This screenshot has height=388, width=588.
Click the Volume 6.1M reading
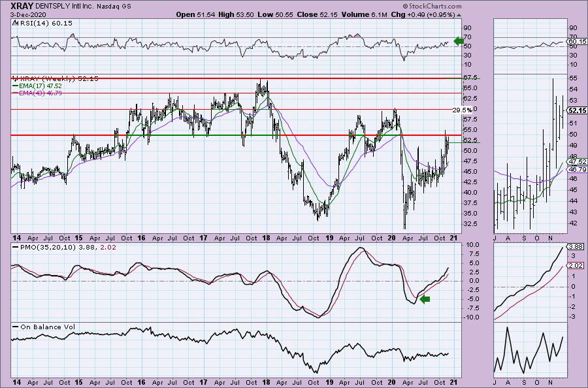coord(364,14)
